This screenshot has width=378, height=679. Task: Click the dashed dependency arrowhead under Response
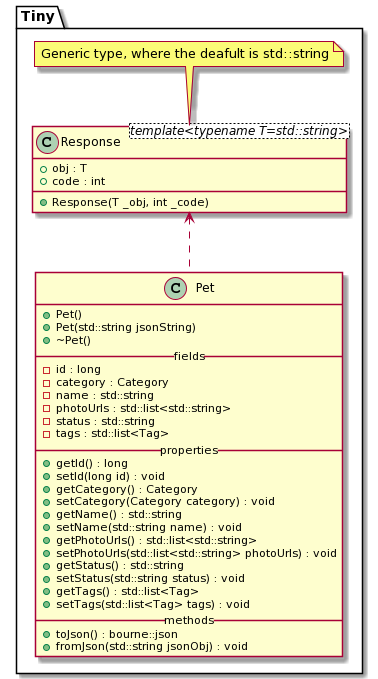click(x=189, y=218)
